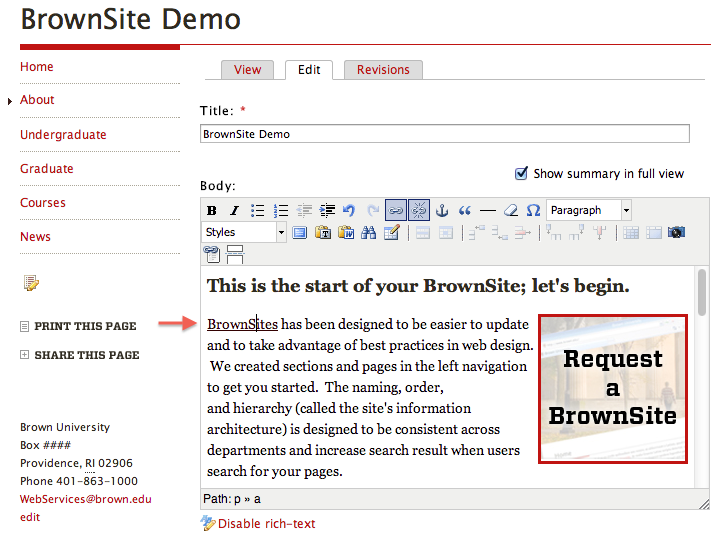Click the paste from Word icon

click(346, 233)
